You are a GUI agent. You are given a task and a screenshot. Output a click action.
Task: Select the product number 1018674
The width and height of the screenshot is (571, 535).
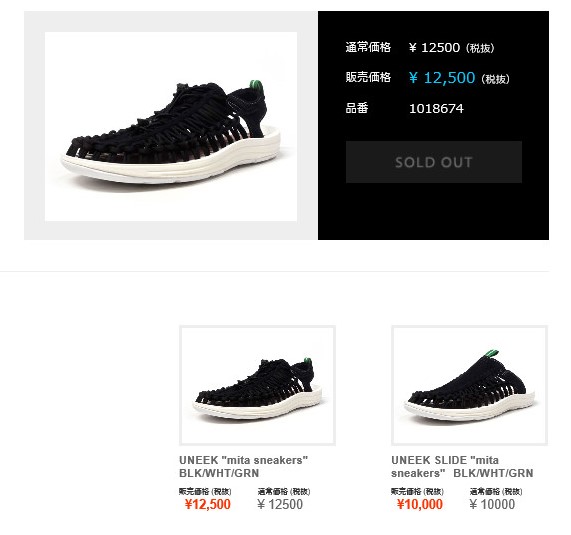[x=436, y=109]
